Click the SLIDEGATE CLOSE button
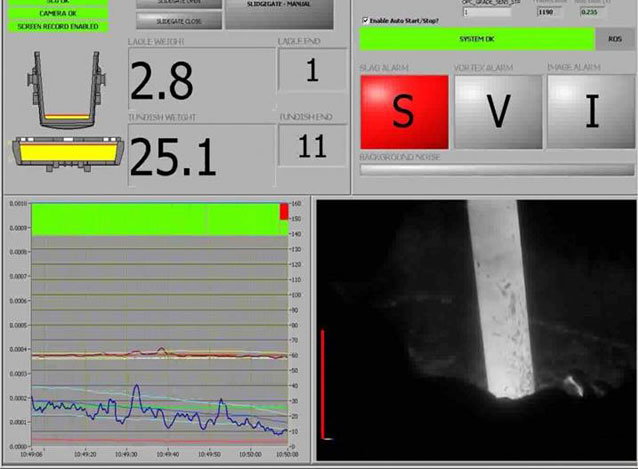 pyautogui.click(x=179, y=21)
